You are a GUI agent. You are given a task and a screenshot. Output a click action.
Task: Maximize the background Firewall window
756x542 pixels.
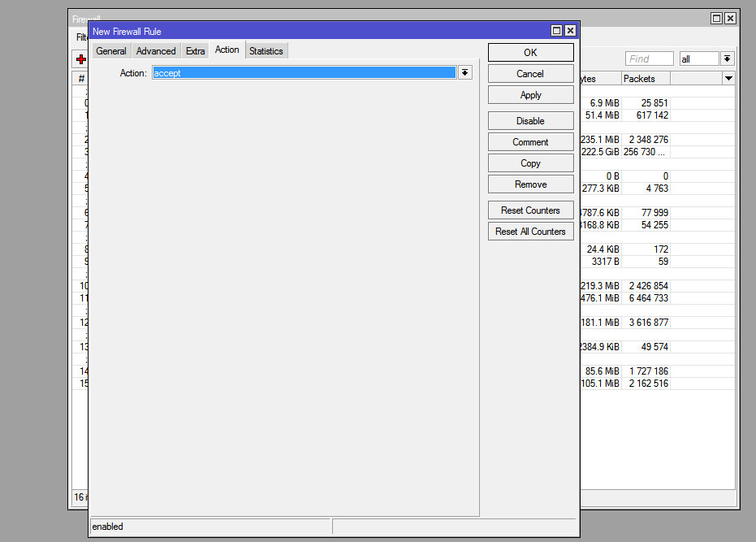[716, 18]
